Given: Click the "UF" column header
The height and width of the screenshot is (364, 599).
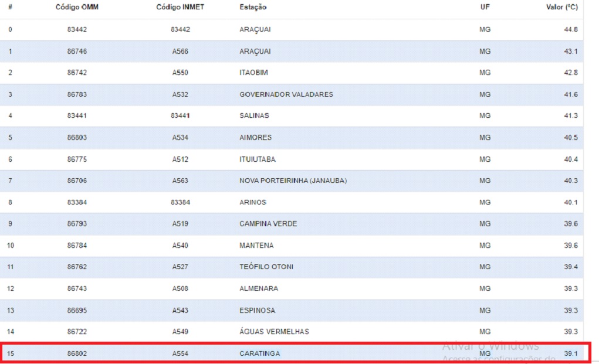Looking at the screenshot, I should [x=485, y=7].
